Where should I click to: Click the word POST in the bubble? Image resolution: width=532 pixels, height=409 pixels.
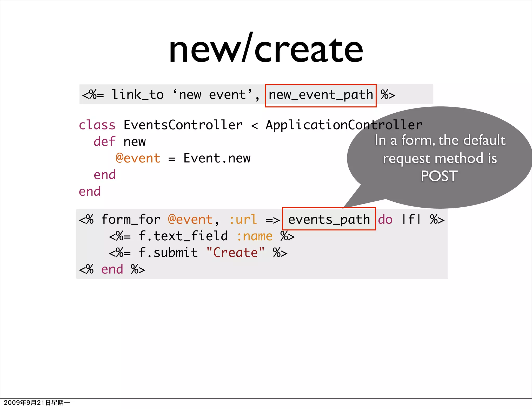click(439, 176)
